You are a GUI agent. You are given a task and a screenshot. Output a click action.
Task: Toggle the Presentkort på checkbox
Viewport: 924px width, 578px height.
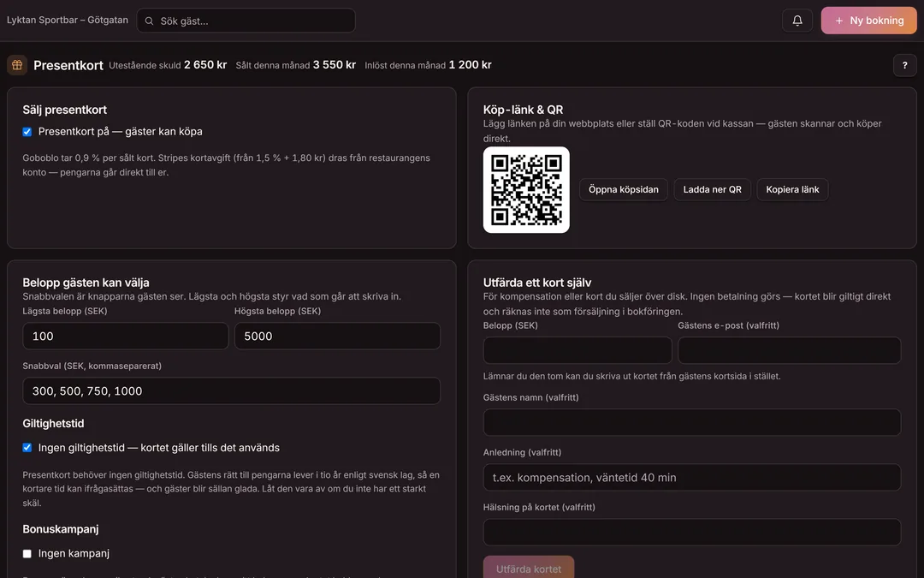[x=27, y=132]
